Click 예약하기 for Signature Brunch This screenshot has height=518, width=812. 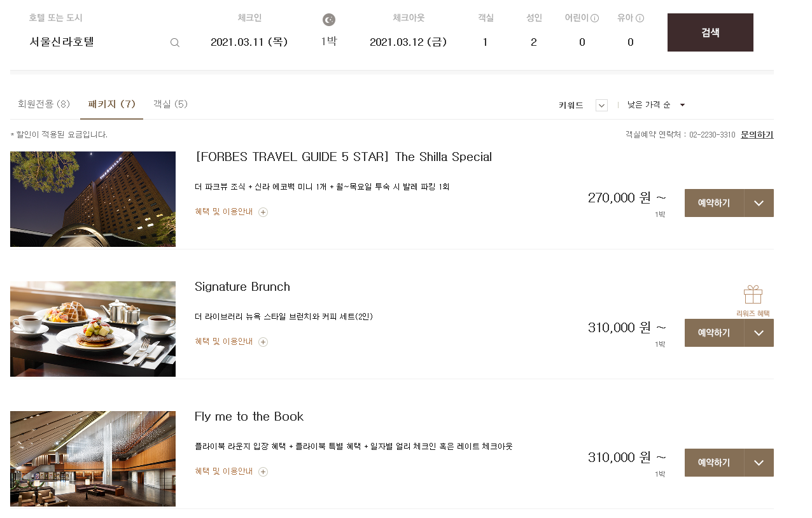coord(714,333)
